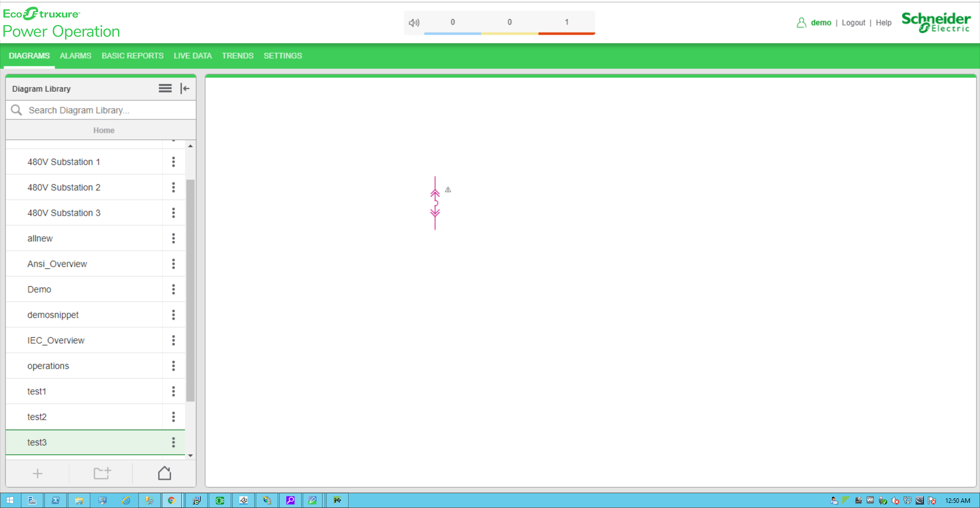Viewport: 980px width, 508px height.
Task: Click the red high-priority alarm counter
Action: (567, 22)
